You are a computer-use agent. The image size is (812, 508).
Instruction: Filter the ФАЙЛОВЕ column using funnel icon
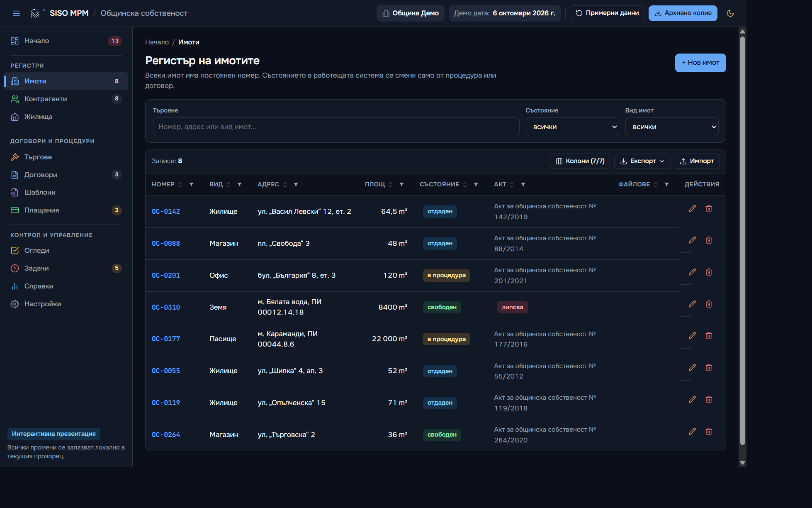(666, 184)
